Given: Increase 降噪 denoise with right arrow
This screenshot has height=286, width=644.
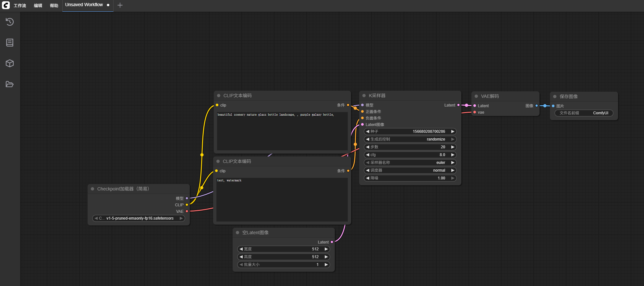Looking at the screenshot, I should pos(453,178).
